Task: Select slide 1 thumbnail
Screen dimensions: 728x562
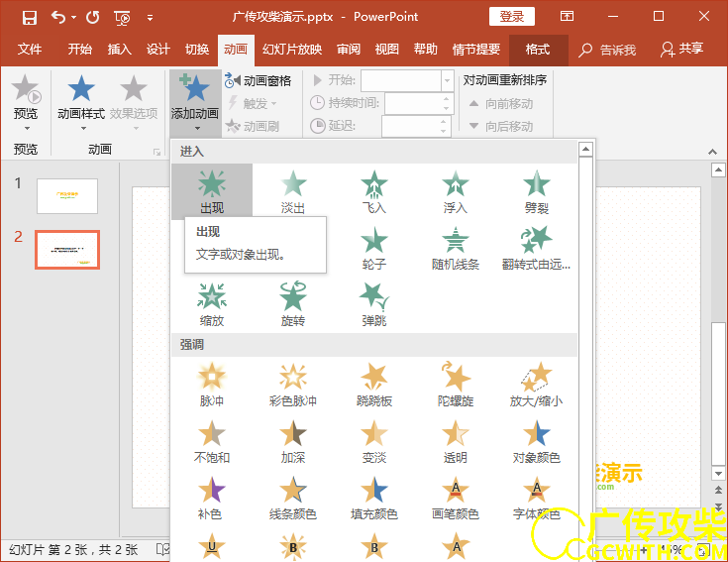Action: [x=67, y=196]
